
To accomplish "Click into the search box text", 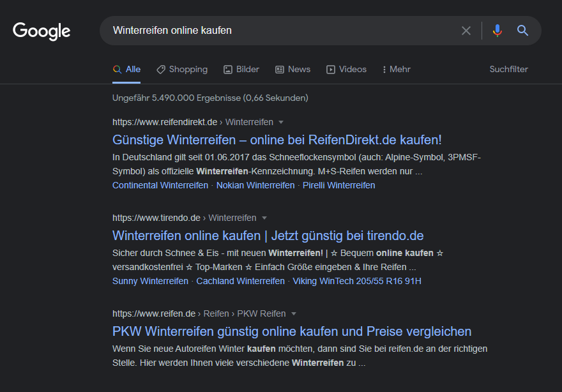I will (x=172, y=31).
